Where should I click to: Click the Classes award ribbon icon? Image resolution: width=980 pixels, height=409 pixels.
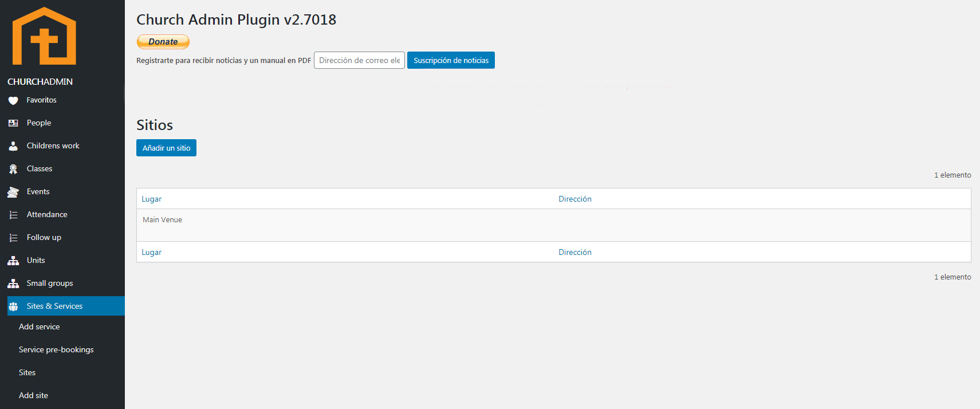coord(13,169)
